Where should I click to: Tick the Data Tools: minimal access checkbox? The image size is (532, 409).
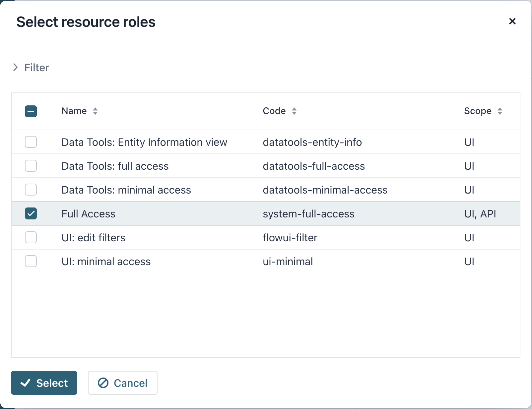click(x=31, y=190)
